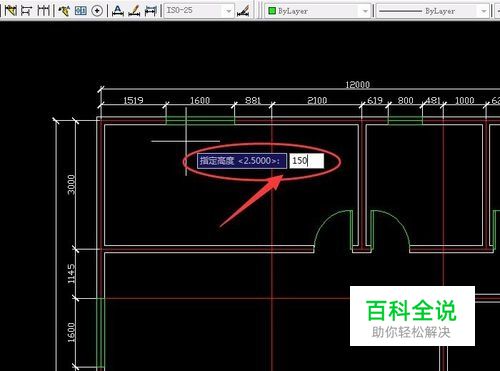Select the vertical 1145 dimension text
Screen dimensions: 500x371
[71, 274]
